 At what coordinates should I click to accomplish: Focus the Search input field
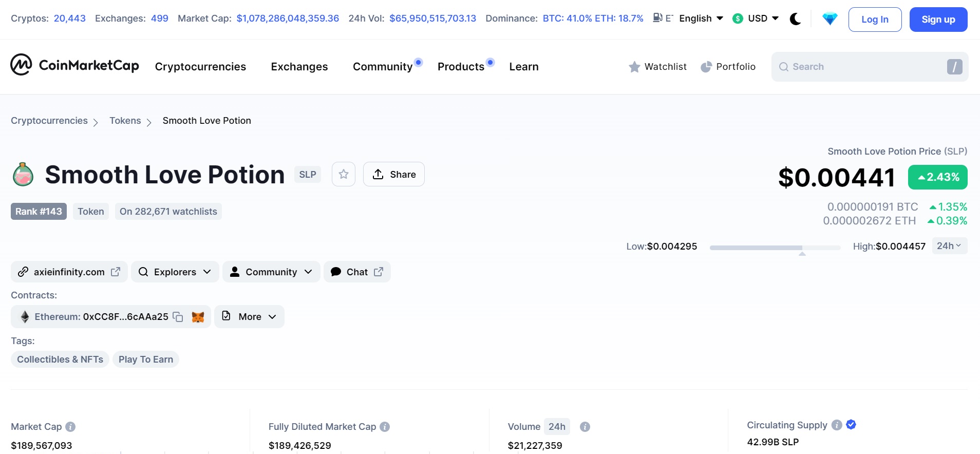[x=870, y=67]
